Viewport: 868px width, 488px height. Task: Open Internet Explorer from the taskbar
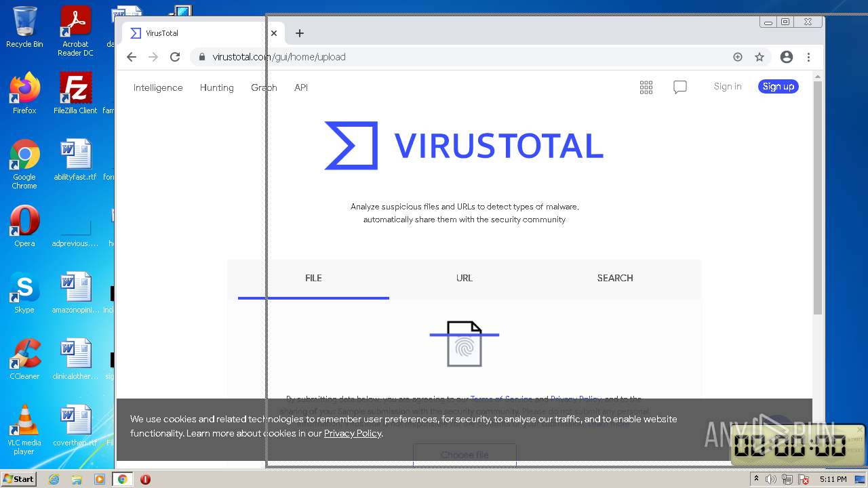coord(54,479)
